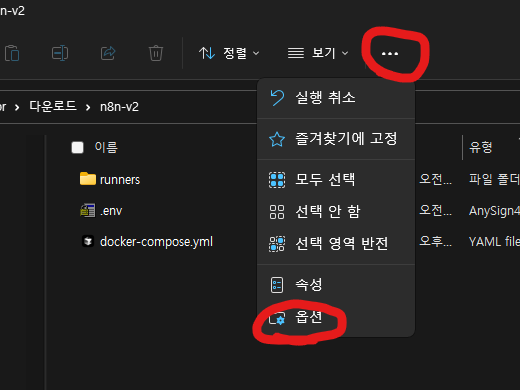Click the Rename icon in toolbar
The image size is (520, 390).
click(60, 53)
